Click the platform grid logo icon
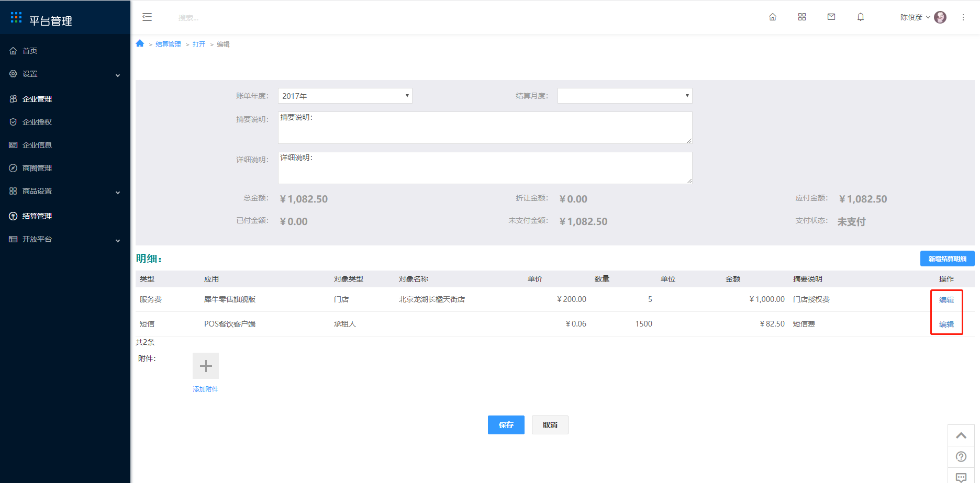980x483 pixels. (16, 17)
